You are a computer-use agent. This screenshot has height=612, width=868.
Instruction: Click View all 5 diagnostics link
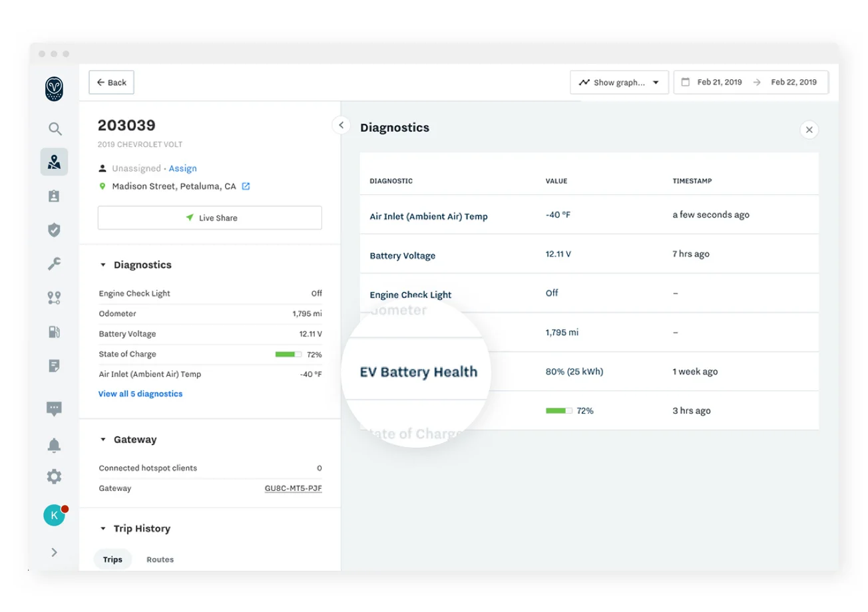coord(140,394)
